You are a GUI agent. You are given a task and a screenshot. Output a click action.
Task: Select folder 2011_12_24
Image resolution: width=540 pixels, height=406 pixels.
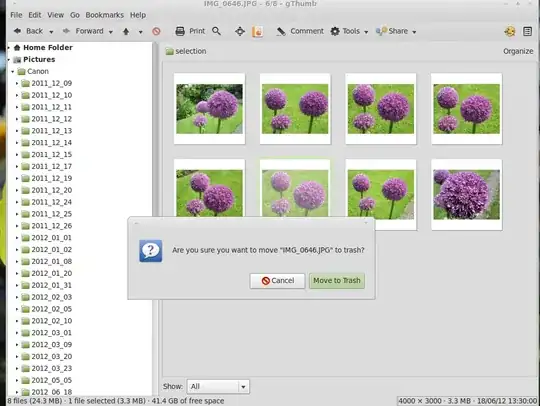coord(52,202)
